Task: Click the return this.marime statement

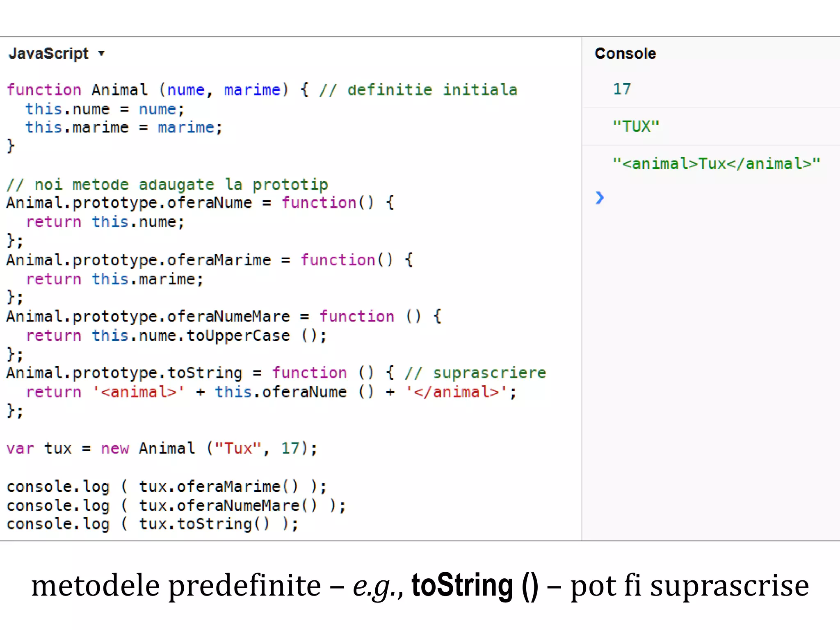Action: pos(114,279)
